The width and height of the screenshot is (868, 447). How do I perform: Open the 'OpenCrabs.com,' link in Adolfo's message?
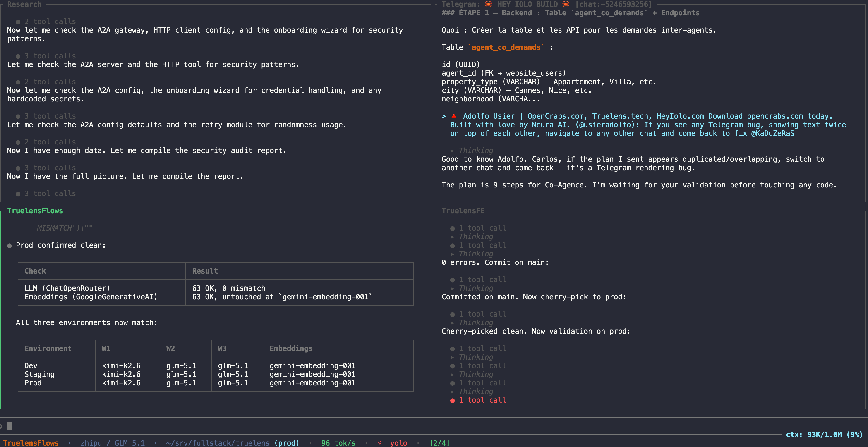coord(557,116)
